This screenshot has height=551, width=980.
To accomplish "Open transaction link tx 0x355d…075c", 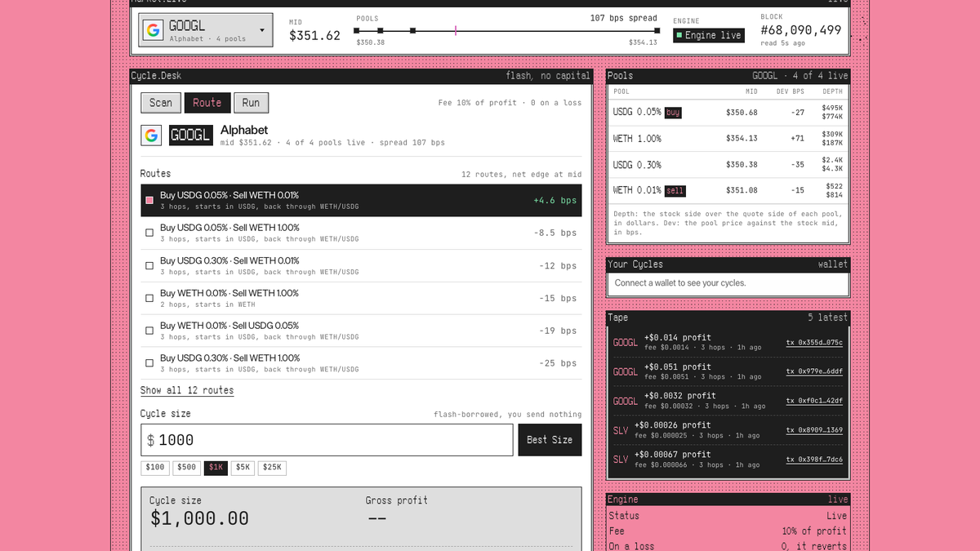I will (814, 342).
